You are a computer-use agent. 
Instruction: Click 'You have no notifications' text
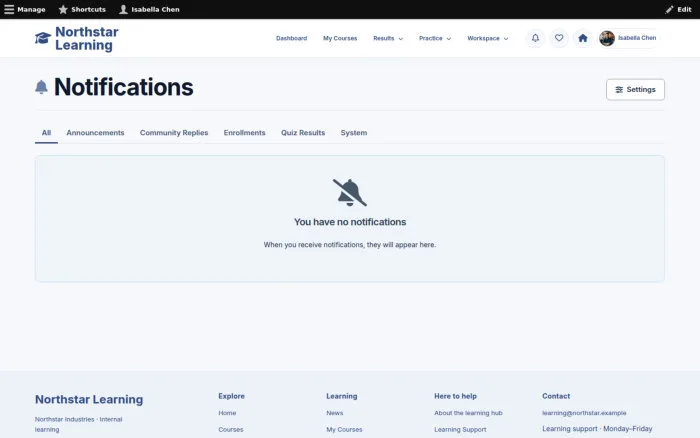click(350, 222)
